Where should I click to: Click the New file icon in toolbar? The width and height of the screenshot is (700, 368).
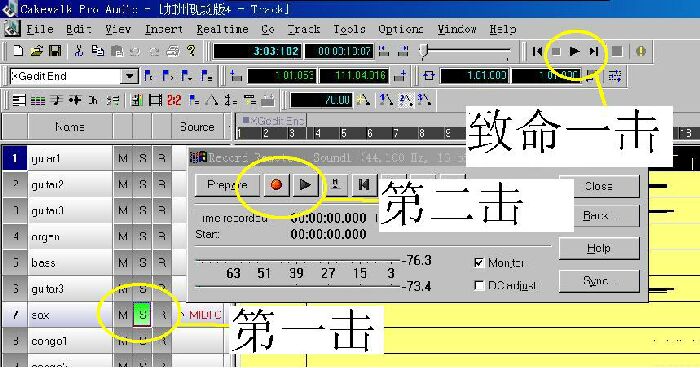coord(18,51)
